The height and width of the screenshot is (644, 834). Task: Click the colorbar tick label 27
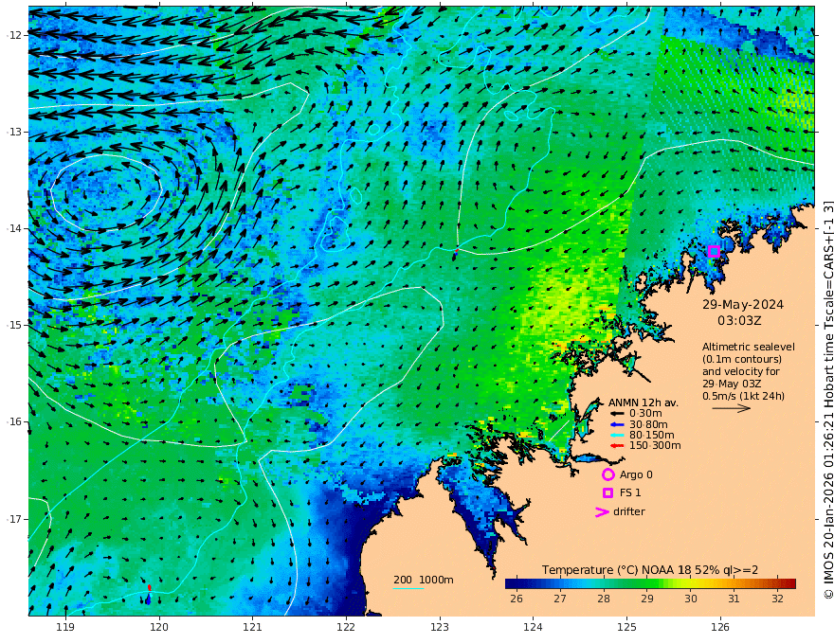click(x=559, y=599)
